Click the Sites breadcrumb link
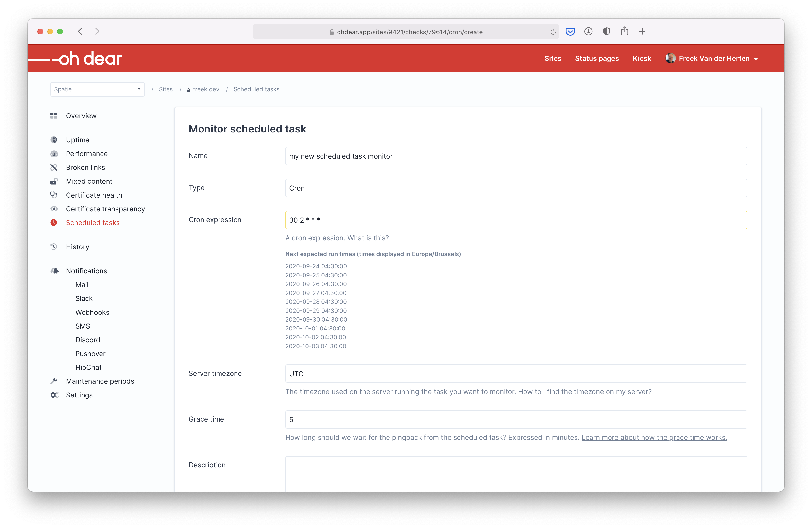Viewport: 812px width, 528px height. pyautogui.click(x=166, y=89)
